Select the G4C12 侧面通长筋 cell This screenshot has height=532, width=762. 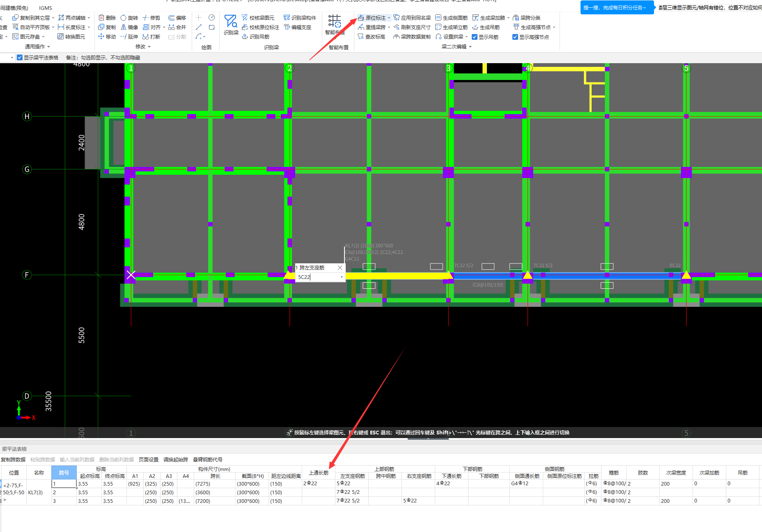[526, 484]
